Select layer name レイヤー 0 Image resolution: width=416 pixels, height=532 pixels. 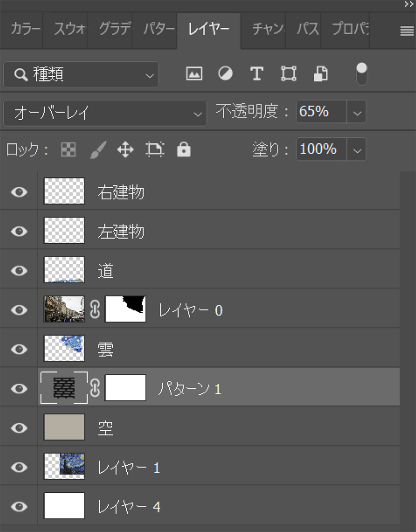click(x=191, y=310)
